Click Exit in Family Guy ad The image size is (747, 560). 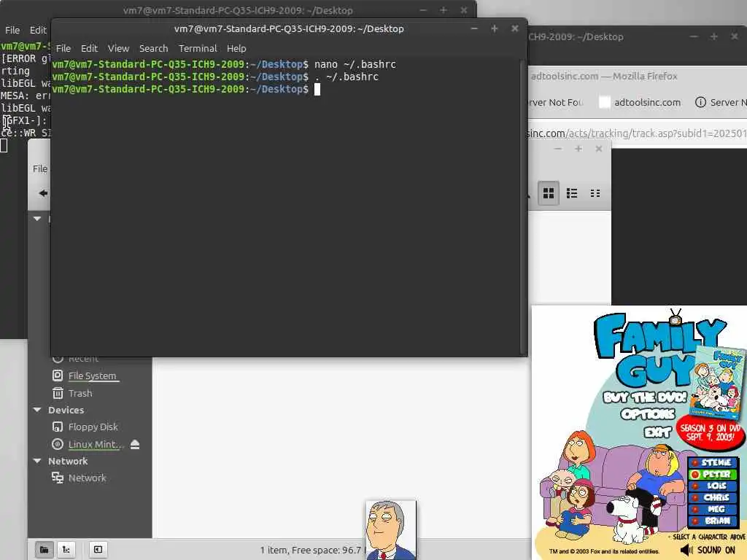(657, 432)
